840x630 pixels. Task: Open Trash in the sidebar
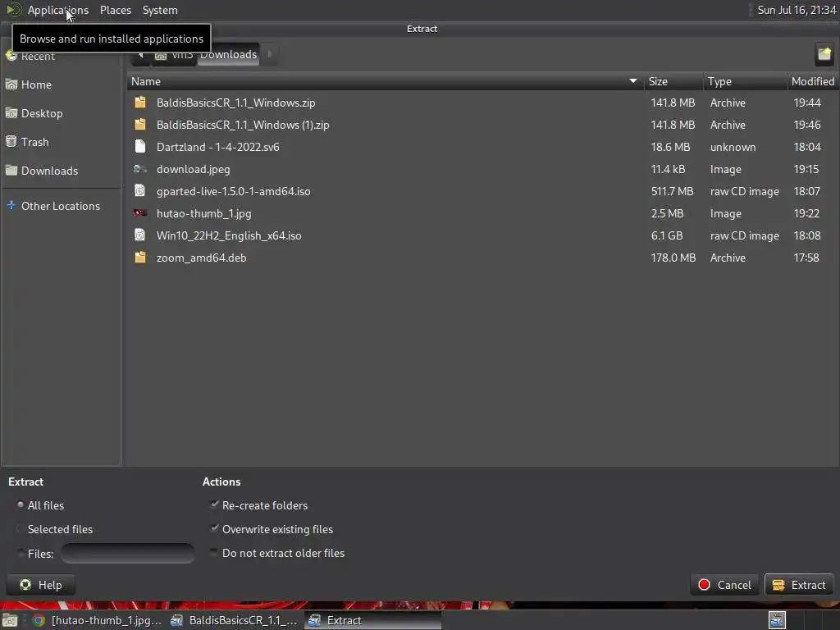point(34,142)
